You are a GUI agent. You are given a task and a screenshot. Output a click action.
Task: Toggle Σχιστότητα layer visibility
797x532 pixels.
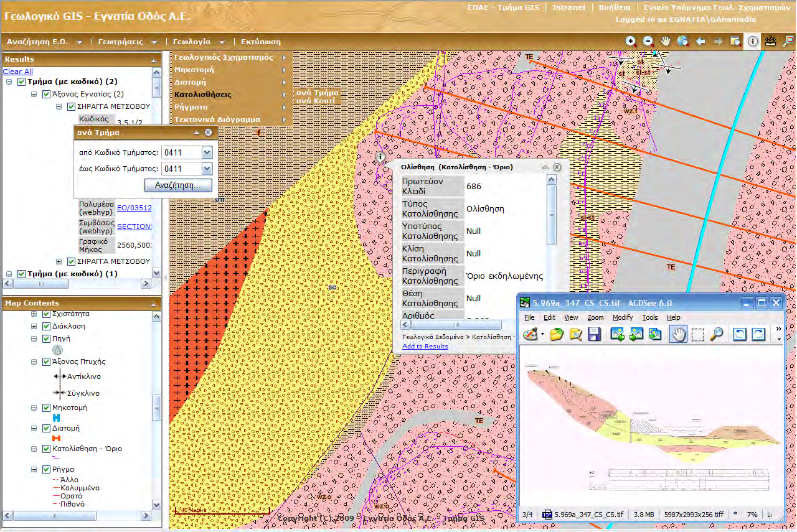pos(46,314)
